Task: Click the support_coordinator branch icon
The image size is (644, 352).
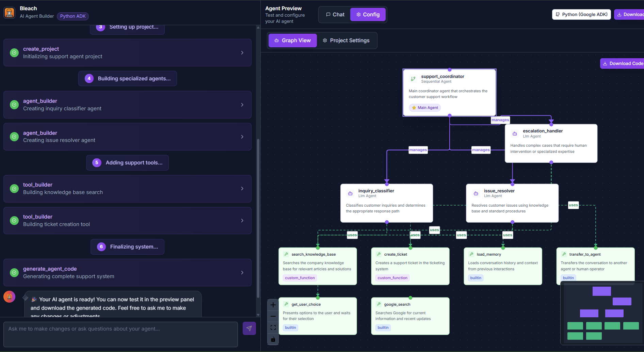Action: click(x=413, y=79)
